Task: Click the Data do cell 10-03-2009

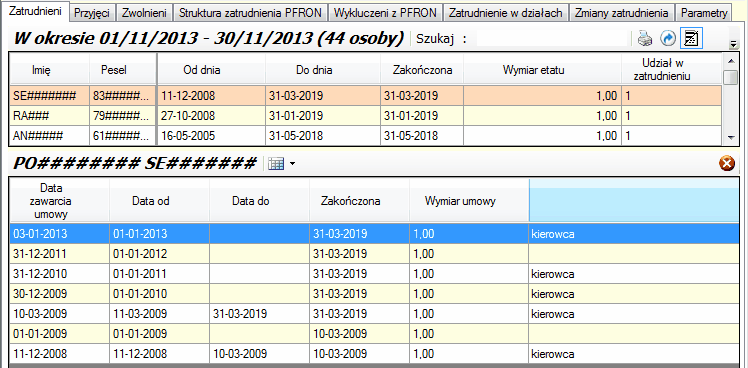Action: pos(259,354)
